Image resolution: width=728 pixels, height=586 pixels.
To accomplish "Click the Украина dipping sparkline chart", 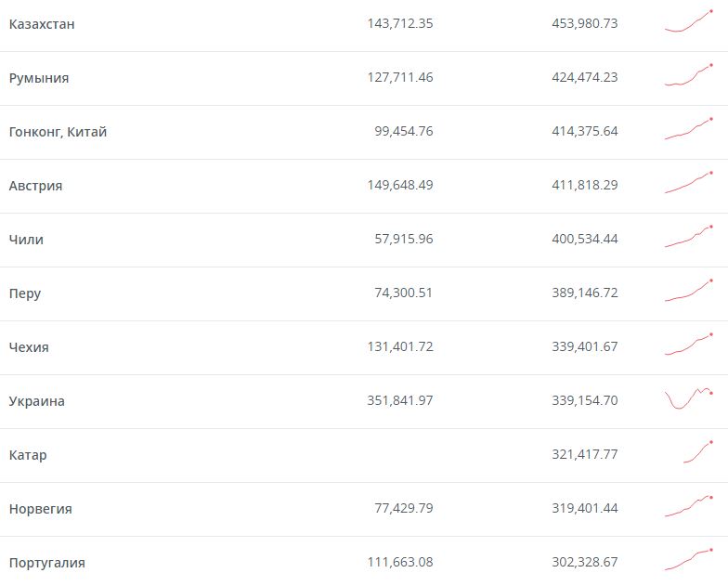I will pyautogui.click(x=689, y=397).
